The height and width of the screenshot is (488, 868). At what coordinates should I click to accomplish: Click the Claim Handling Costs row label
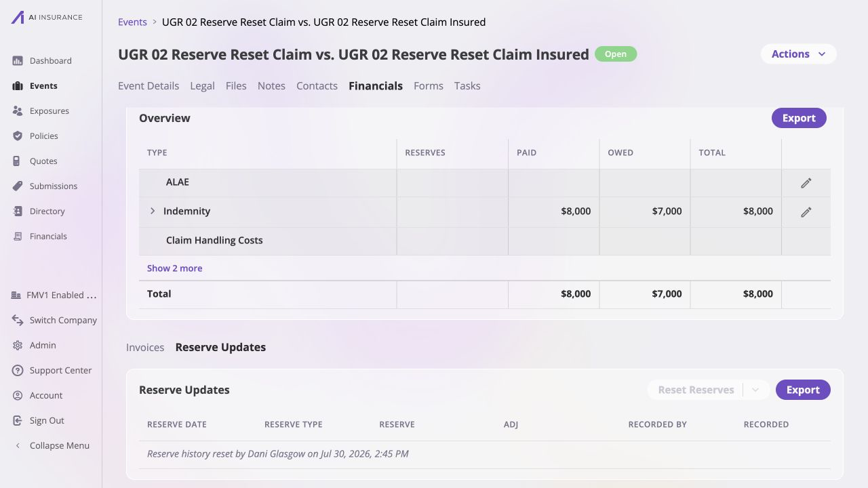click(214, 241)
